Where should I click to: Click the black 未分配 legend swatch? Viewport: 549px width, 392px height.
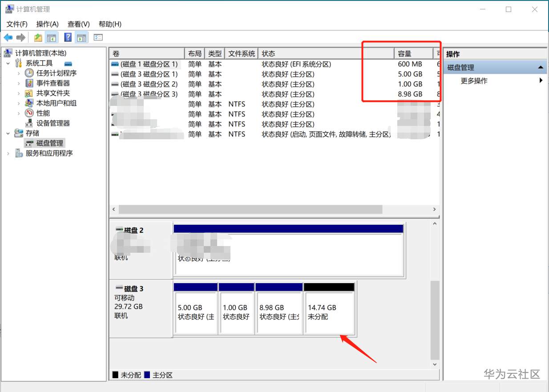(x=115, y=375)
